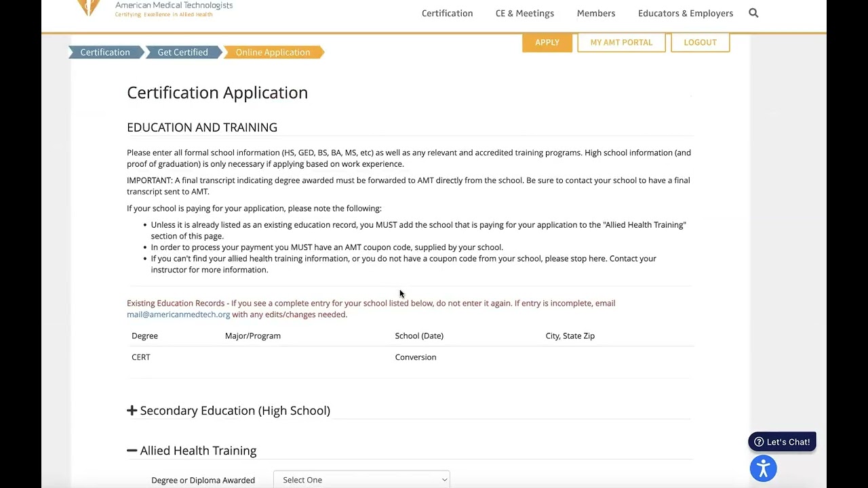Select the Conversion school entry

pyautogui.click(x=416, y=357)
